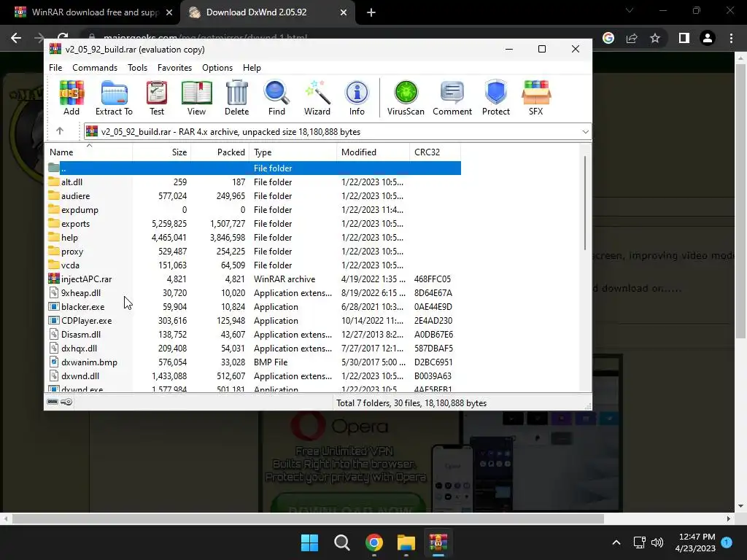Select the help folder row
The image size is (747, 560).
(254, 237)
